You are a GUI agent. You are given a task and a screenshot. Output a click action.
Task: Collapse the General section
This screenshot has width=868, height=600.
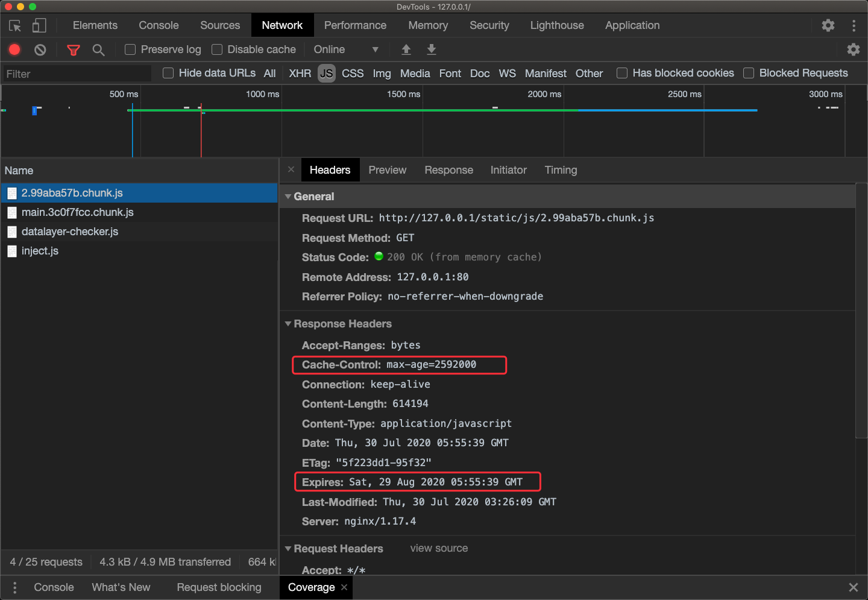coord(288,197)
